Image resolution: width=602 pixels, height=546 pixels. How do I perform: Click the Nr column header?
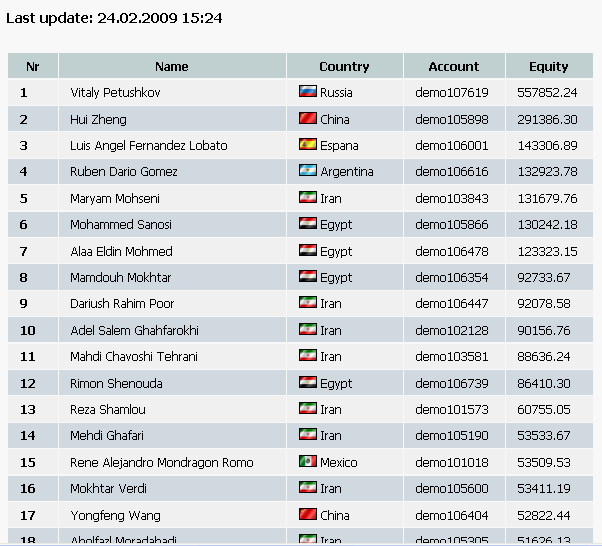33,67
